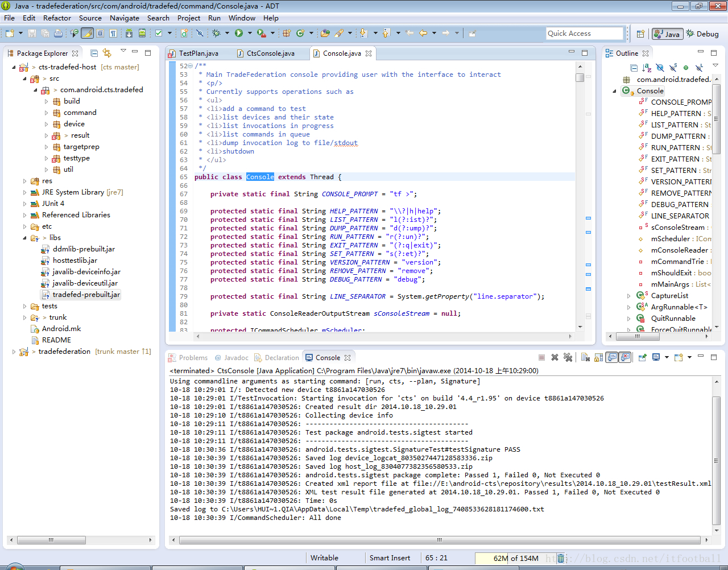Toggle Scroll Lock in Console view
728x570 pixels.
598,357
